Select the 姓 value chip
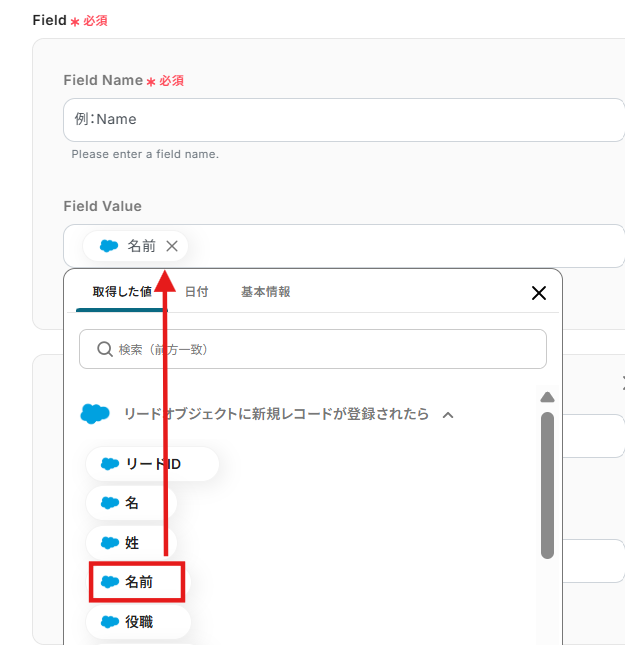The width and height of the screenshot is (625, 645). click(131, 543)
